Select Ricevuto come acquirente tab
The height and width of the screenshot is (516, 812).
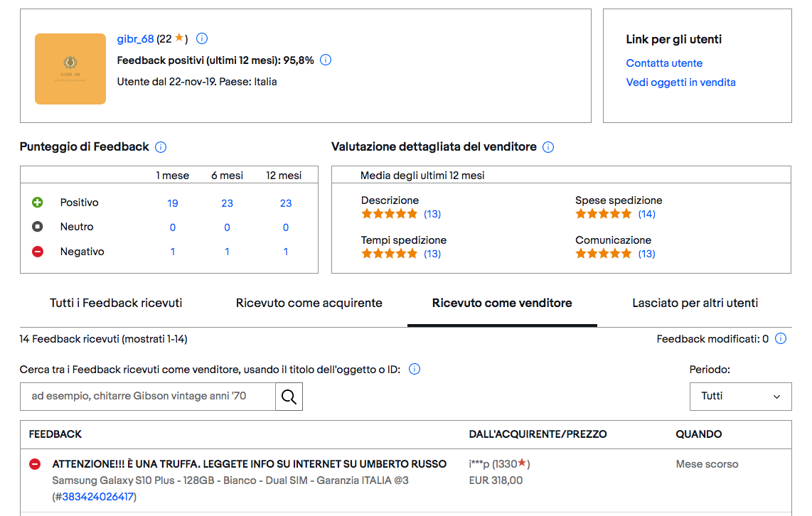(x=309, y=303)
